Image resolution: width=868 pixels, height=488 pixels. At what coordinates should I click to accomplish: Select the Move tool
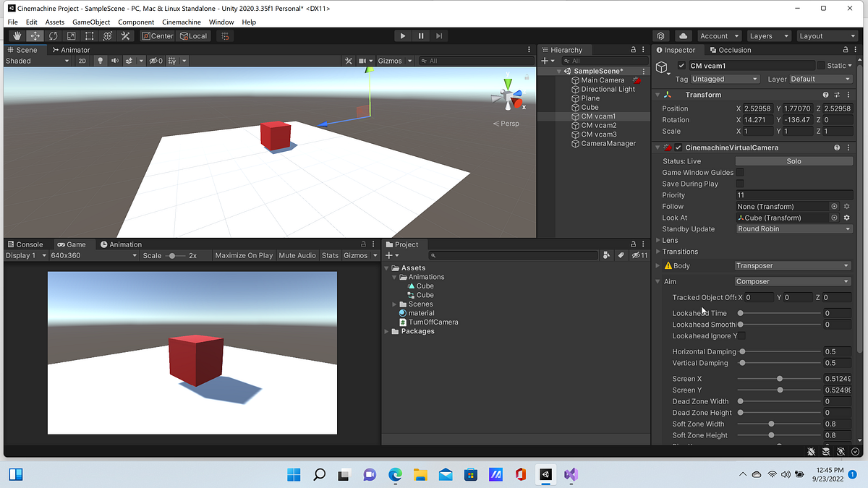click(x=35, y=35)
